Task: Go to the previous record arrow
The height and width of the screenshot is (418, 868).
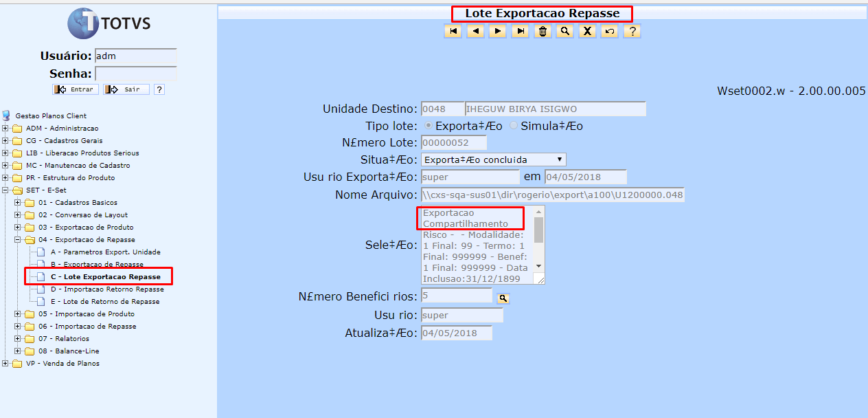Action: pos(475,31)
